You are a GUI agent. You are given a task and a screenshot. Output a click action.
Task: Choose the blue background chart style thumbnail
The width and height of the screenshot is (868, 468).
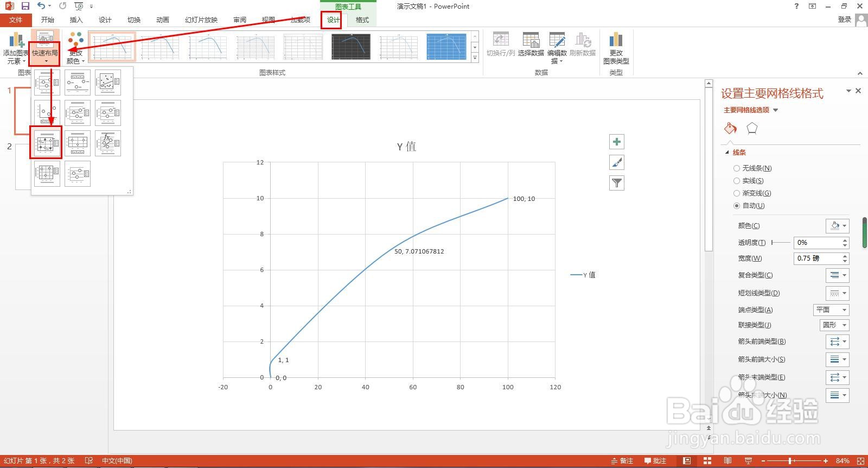[x=446, y=47]
